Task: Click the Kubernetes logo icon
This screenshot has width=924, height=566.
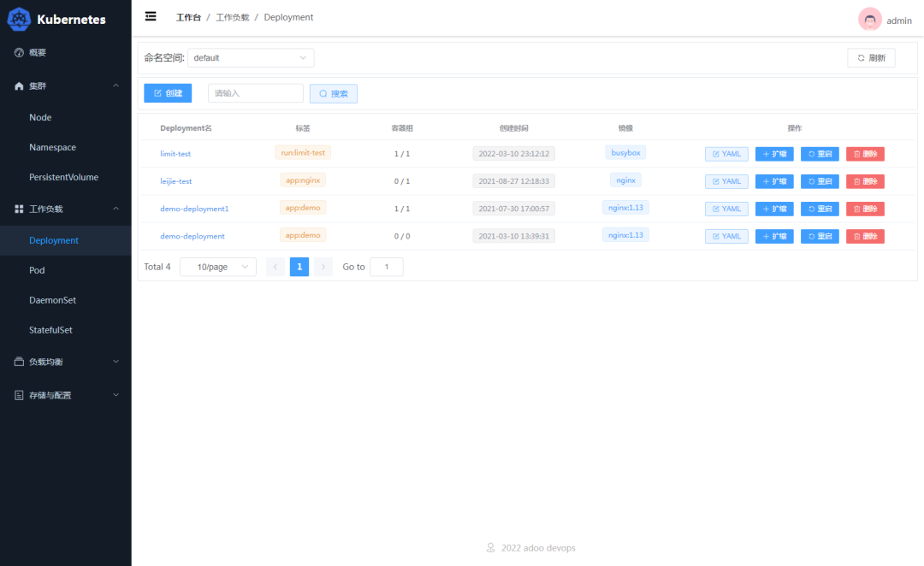Action: pos(19,19)
